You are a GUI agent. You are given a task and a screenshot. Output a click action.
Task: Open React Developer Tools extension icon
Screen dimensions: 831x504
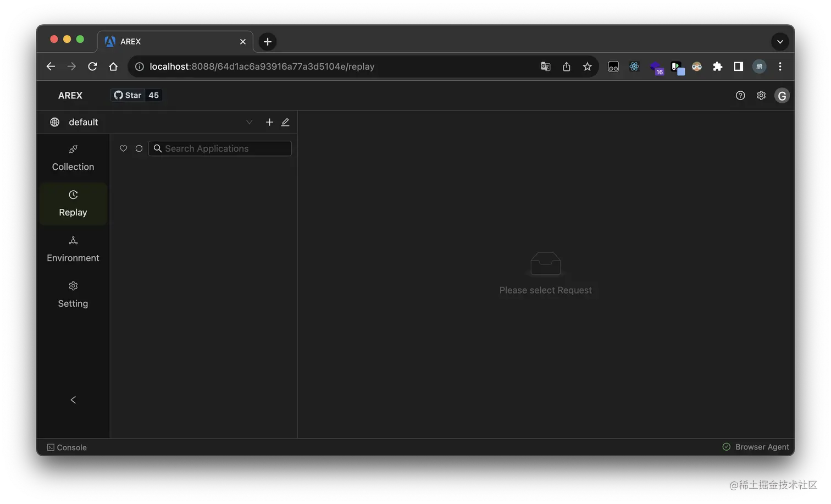(634, 67)
